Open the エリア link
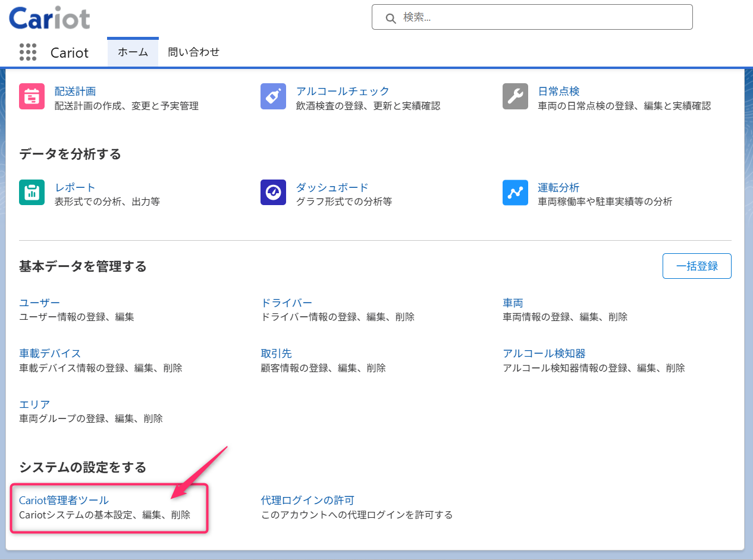Screen dimensions: 753x560 click(x=34, y=405)
